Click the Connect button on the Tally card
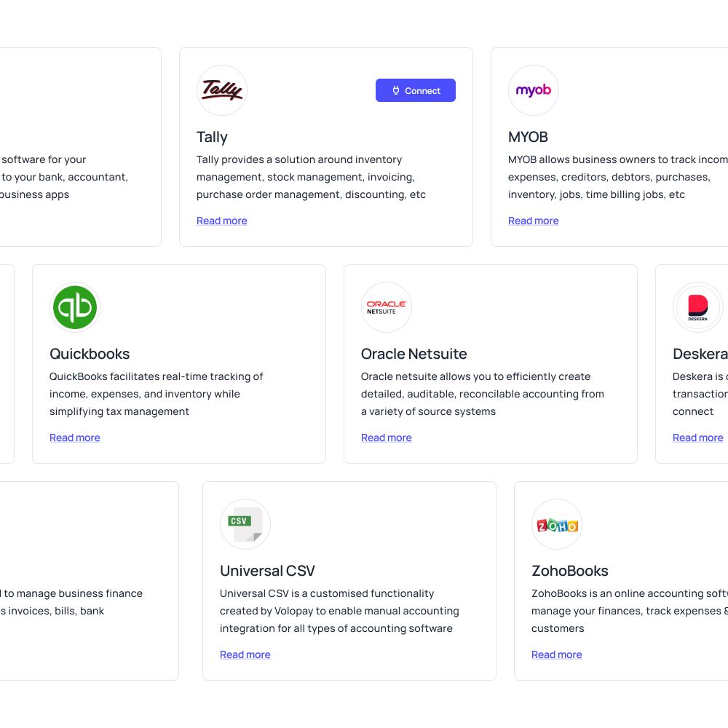 (416, 90)
